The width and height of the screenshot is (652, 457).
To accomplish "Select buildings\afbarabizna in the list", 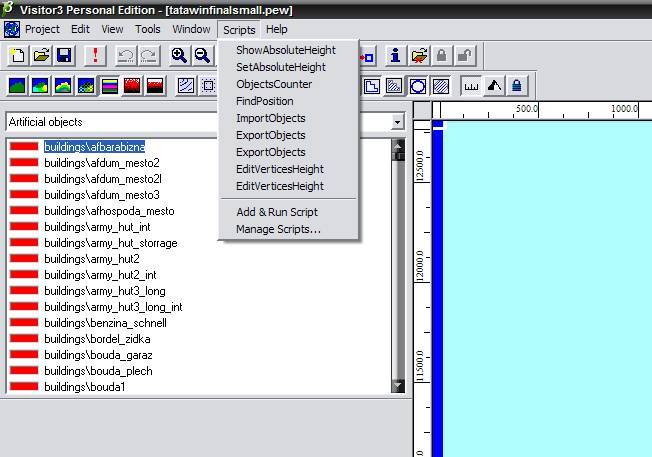I will [94, 147].
